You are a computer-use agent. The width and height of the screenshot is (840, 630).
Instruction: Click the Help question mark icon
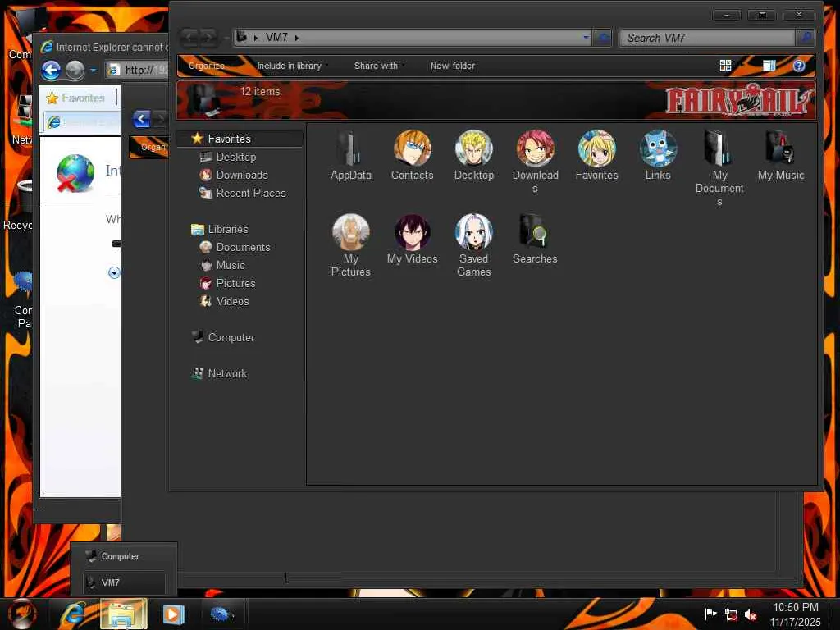[x=798, y=66]
